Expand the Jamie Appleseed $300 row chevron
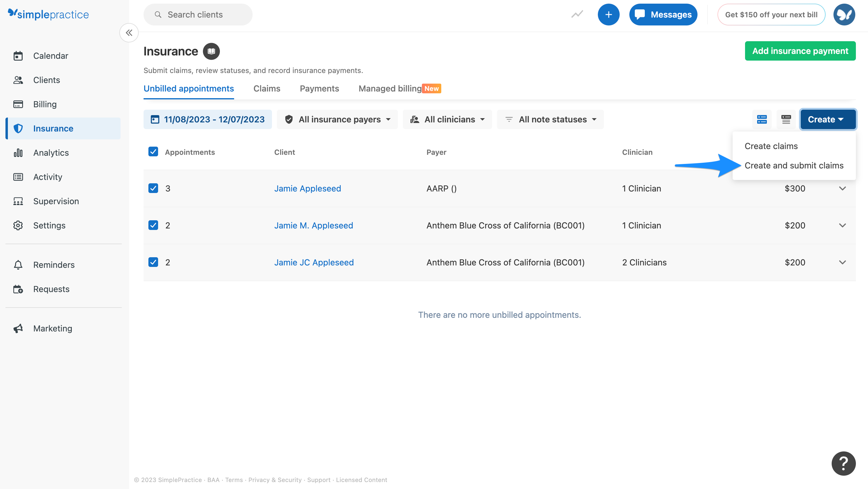Screen dimensions: 868x489 (842, 188)
